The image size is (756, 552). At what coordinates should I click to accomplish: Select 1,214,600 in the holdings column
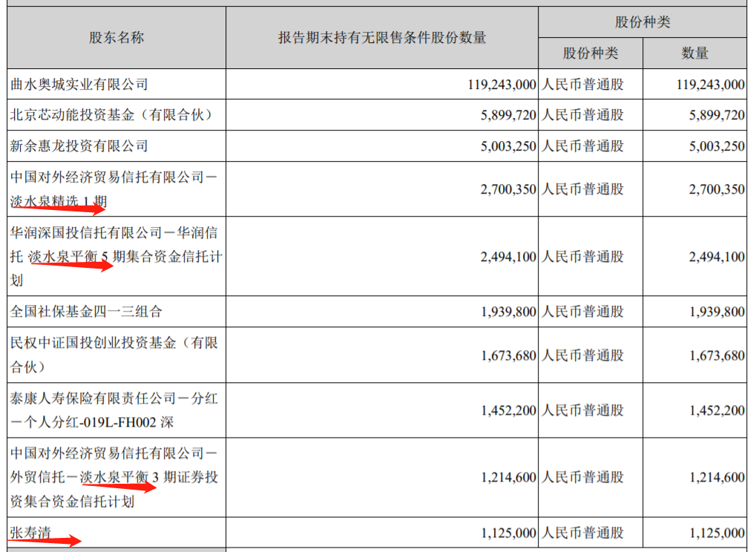[508, 477]
